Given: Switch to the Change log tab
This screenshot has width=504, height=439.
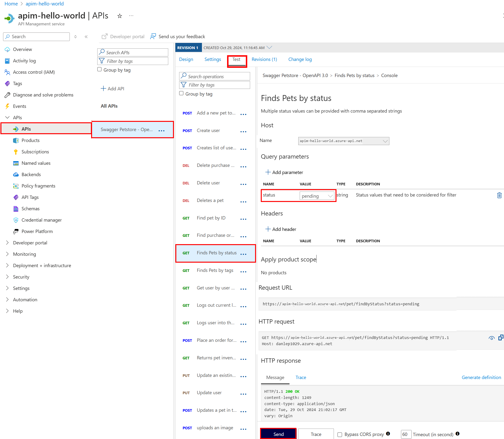Looking at the screenshot, I should coord(300,59).
